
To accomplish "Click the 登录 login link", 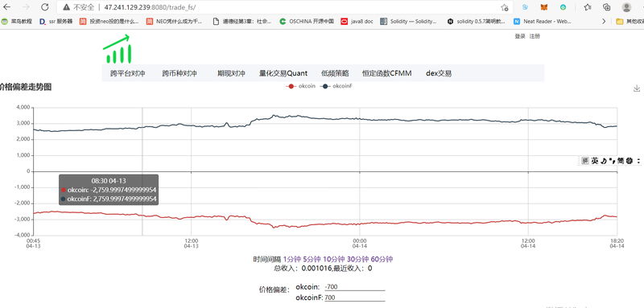I will 520,36.
